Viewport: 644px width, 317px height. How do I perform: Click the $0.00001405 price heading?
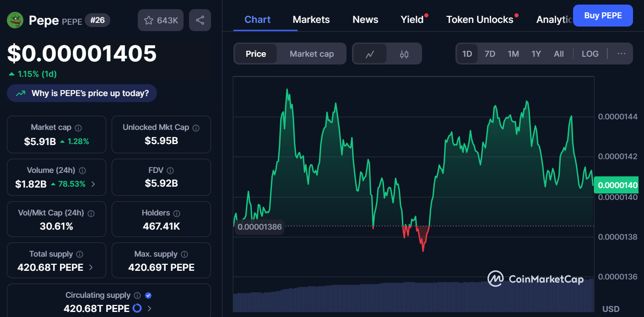(x=82, y=54)
